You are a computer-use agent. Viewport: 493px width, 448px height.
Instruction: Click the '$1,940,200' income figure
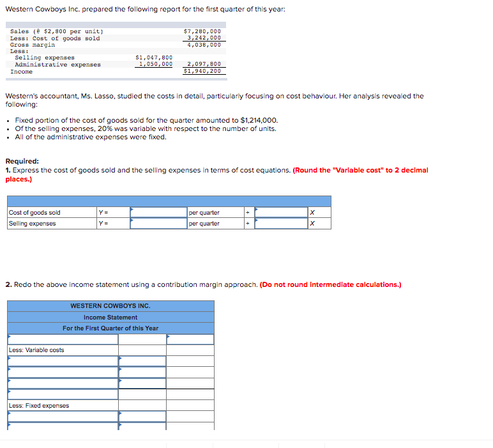click(202, 71)
